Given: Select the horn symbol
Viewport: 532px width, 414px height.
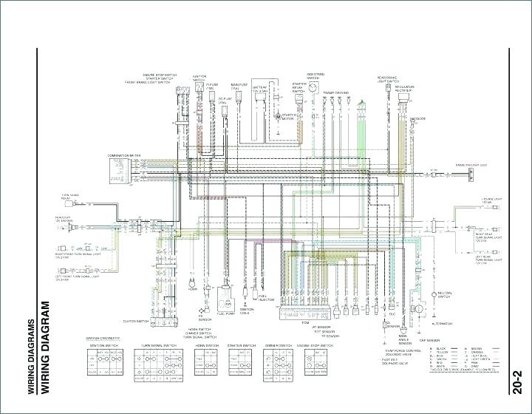Looking at the screenshot, I should [x=192, y=282].
